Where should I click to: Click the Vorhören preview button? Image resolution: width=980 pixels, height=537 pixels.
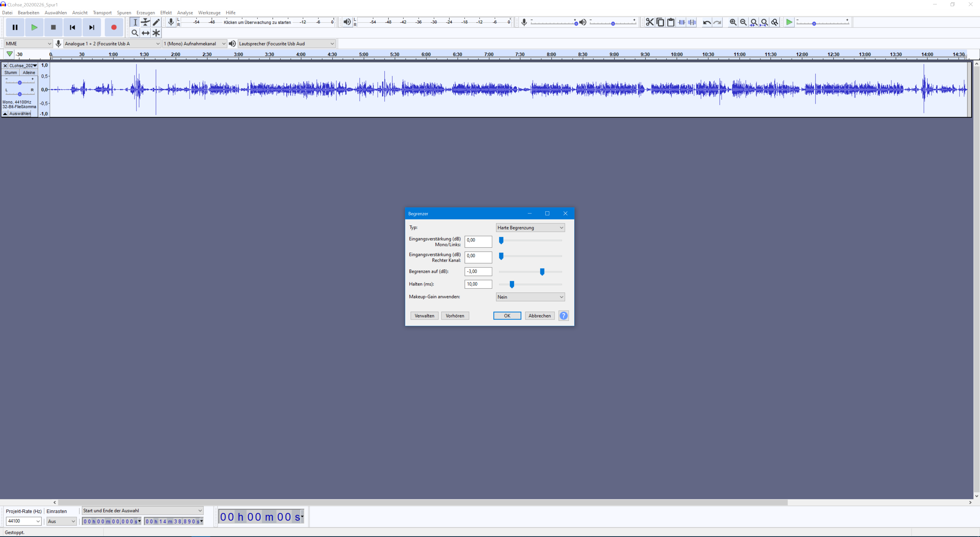pyautogui.click(x=455, y=316)
